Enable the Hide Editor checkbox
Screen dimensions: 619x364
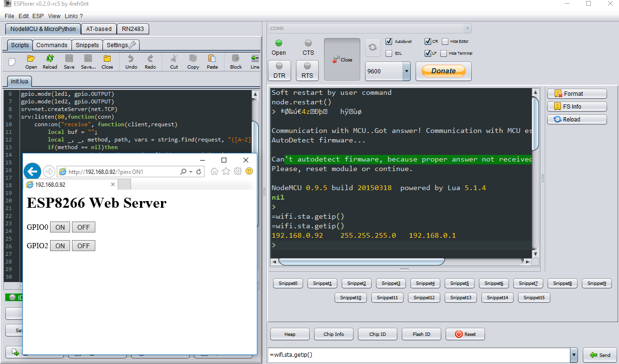pos(445,41)
